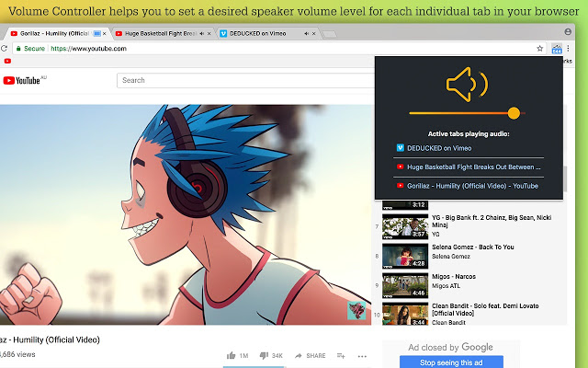Open more actions ellipsis under video

point(362,355)
